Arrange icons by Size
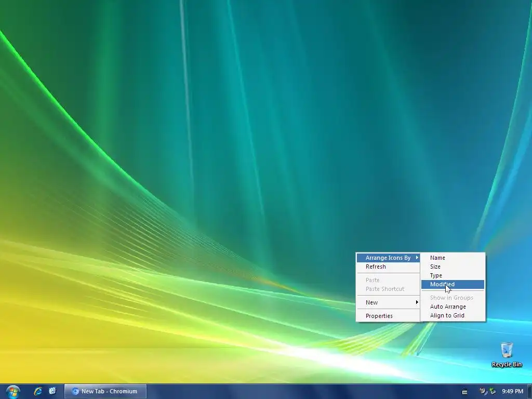Screen dimensions: 532x399 (453, 267)
